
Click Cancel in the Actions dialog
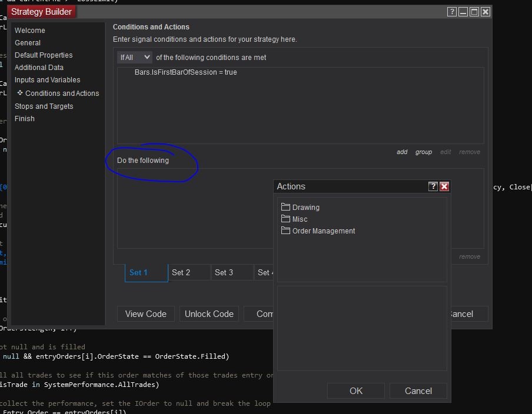[418, 391]
